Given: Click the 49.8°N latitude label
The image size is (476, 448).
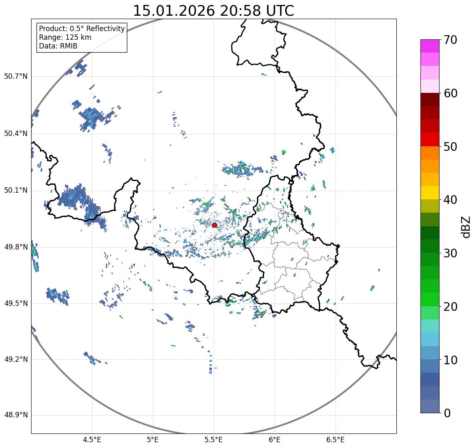Looking at the screenshot, I should [16, 247].
